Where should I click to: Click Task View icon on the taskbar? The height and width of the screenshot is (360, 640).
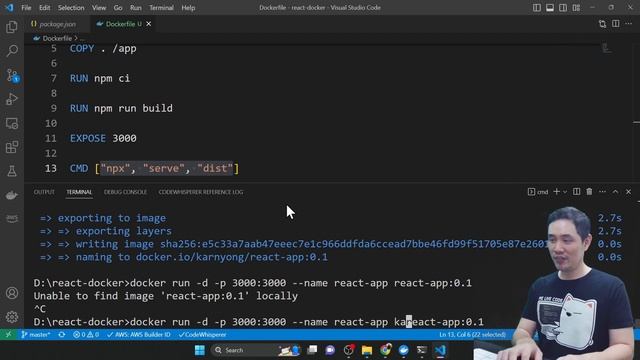[x=312, y=350]
